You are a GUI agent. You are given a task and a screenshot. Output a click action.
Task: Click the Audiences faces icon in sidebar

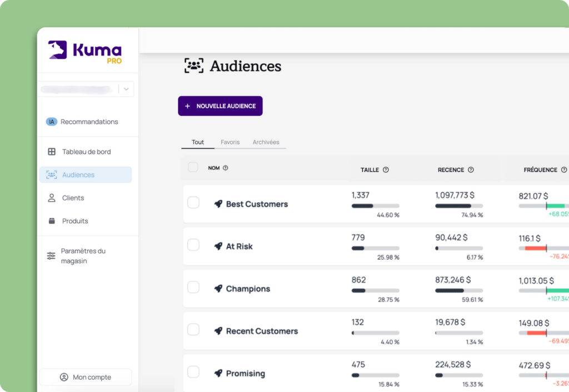coord(51,174)
